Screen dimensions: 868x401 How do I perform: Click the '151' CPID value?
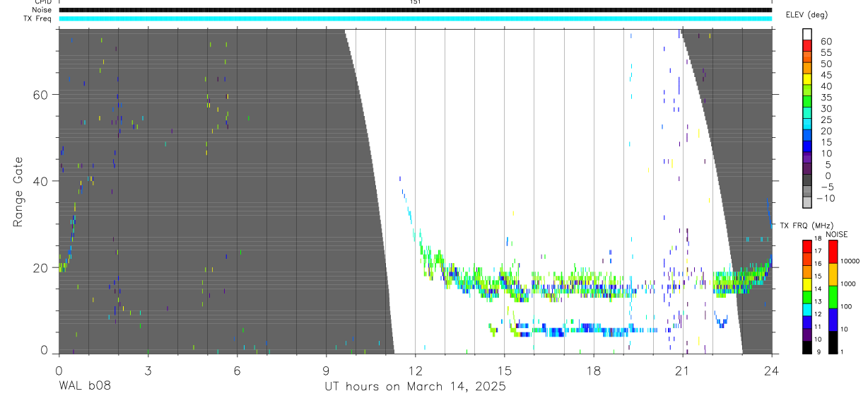(415, 2)
